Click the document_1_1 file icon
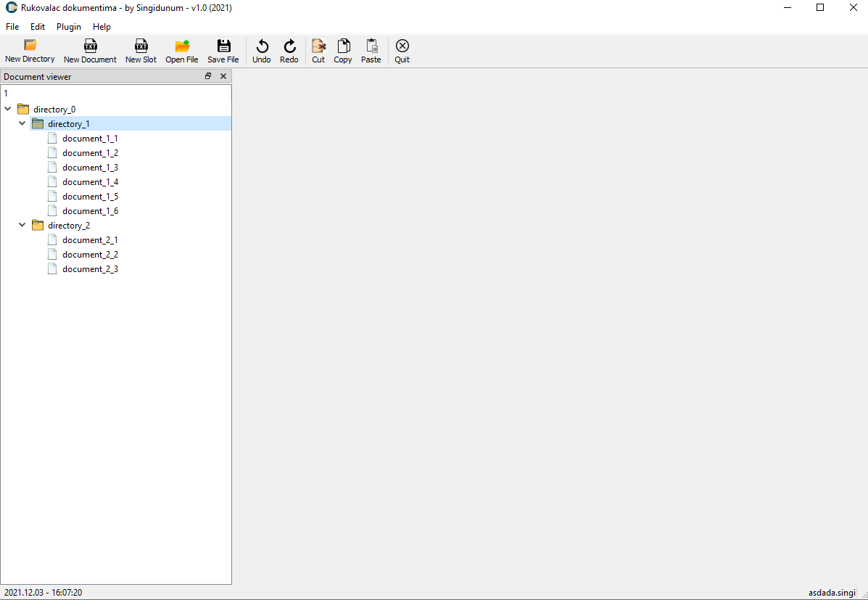Viewport: 868px width, 600px height. [x=52, y=138]
